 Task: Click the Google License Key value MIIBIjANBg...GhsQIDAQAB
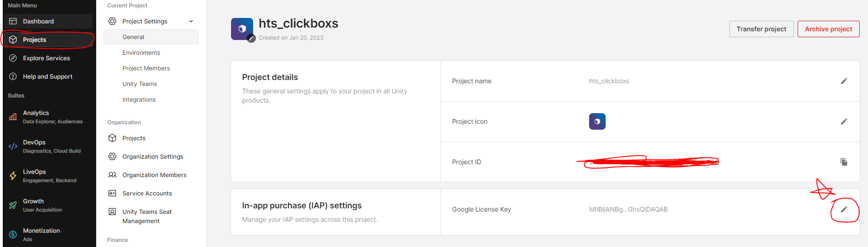[x=628, y=209]
